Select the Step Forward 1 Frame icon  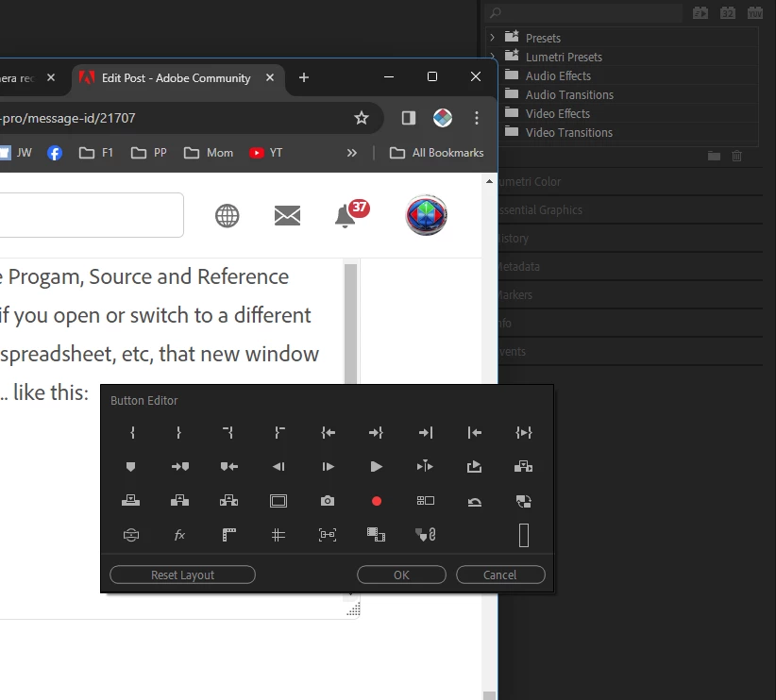(328, 466)
